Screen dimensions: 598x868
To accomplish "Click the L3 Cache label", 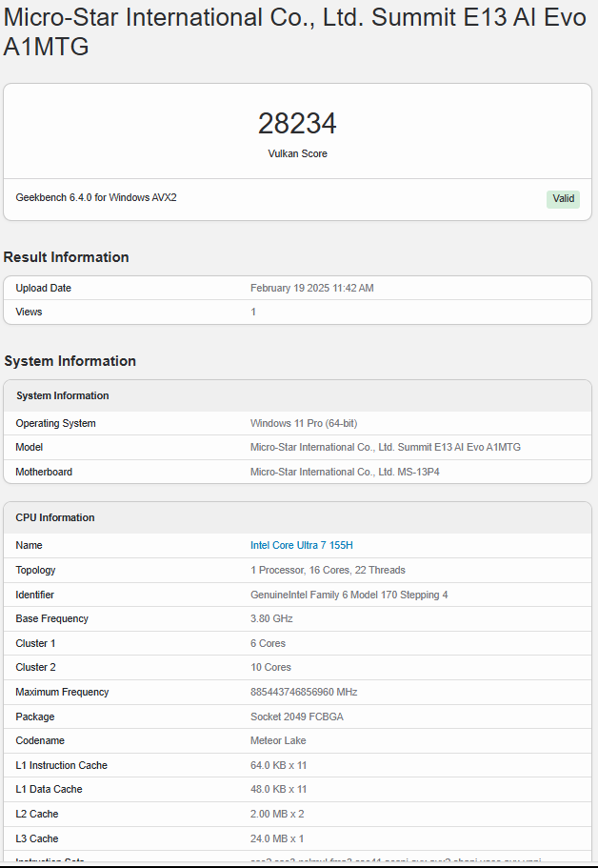I will [x=37, y=839].
